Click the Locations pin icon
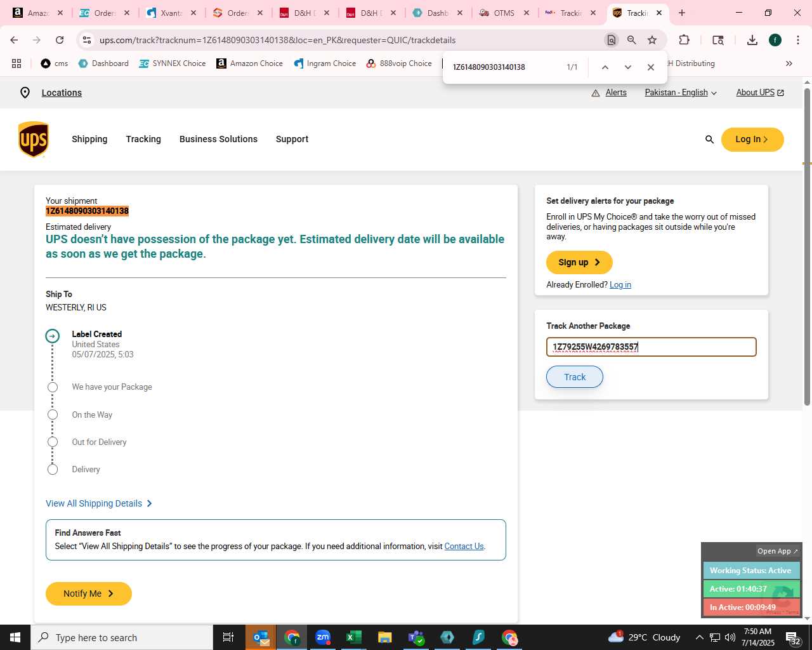 click(25, 93)
